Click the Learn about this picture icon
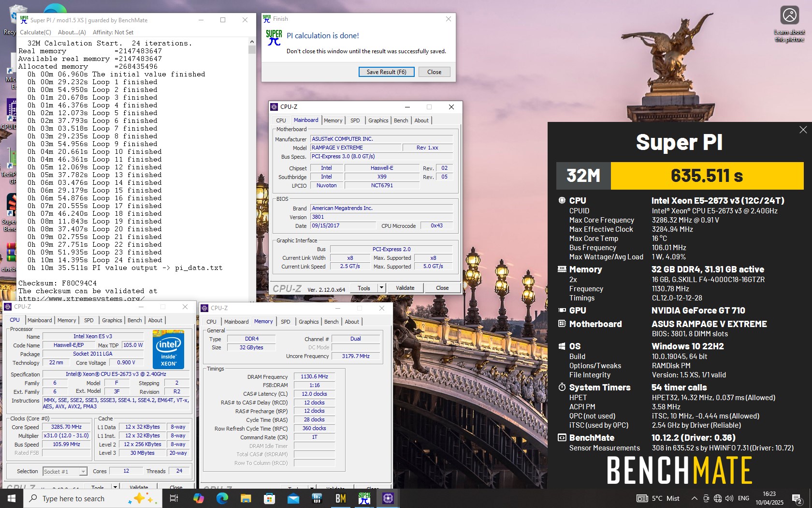Screen dimensions: 812x508 pos(790,24)
